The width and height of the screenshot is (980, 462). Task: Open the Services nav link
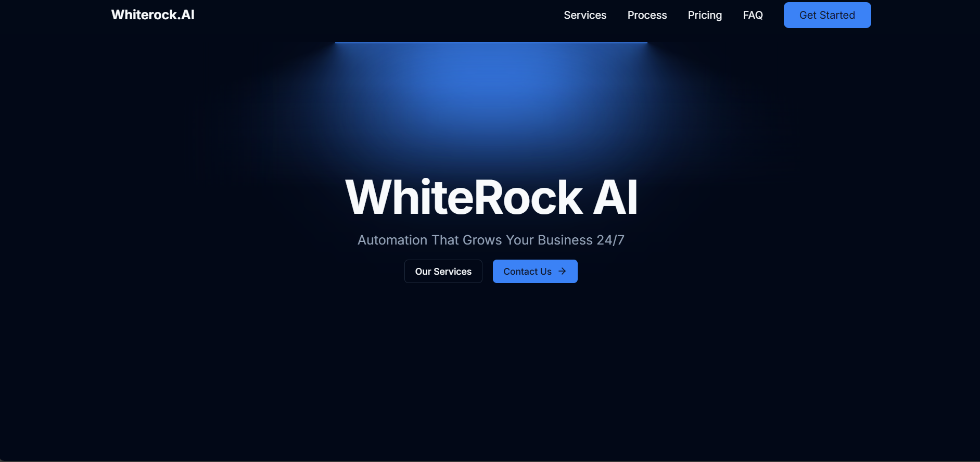click(x=585, y=15)
